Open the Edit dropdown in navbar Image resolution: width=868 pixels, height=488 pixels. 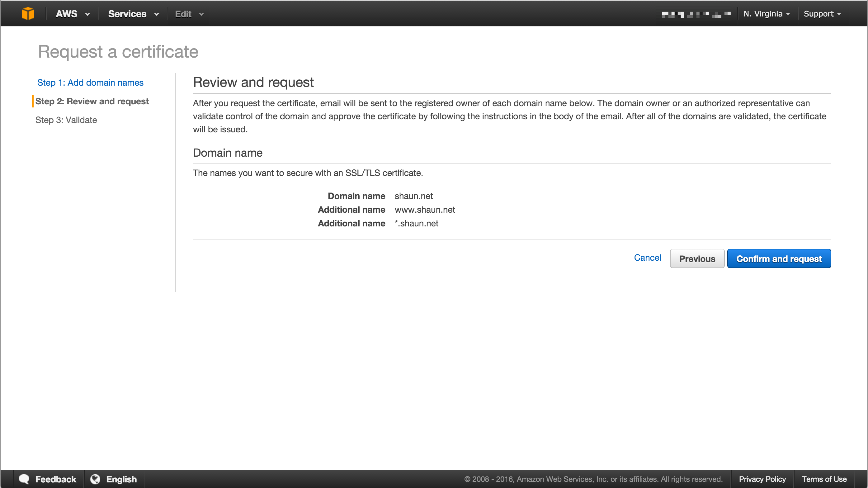189,14
